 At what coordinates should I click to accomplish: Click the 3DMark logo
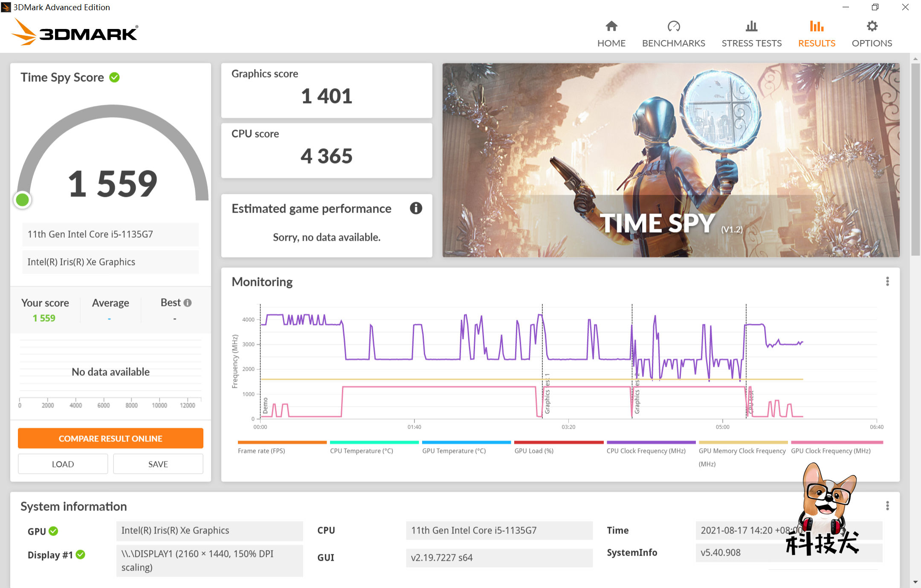[x=75, y=33]
